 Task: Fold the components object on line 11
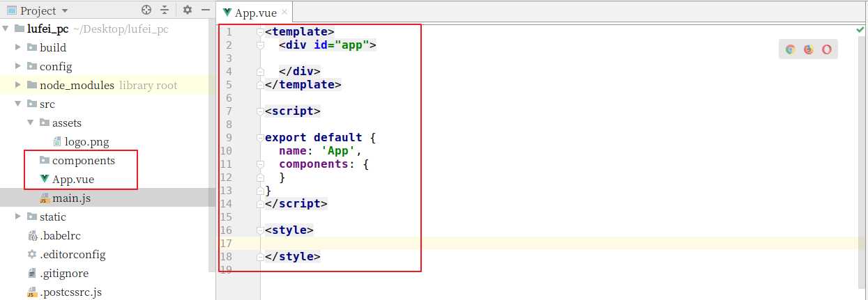click(x=260, y=164)
